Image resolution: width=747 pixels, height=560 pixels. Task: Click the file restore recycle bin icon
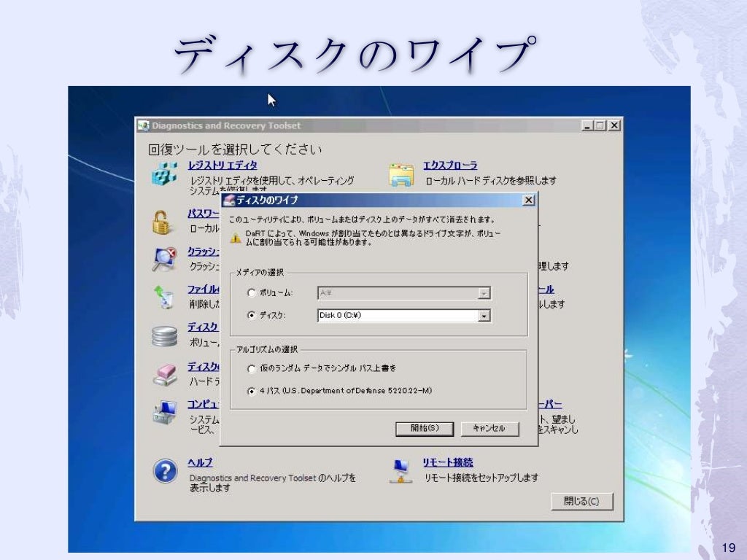pyautogui.click(x=164, y=297)
